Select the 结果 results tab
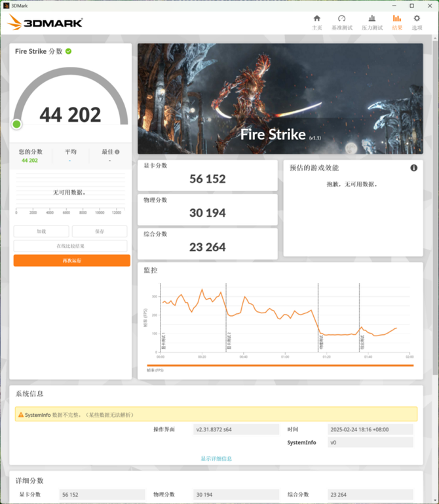The height and width of the screenshot is (504, 439). point(397,22)
